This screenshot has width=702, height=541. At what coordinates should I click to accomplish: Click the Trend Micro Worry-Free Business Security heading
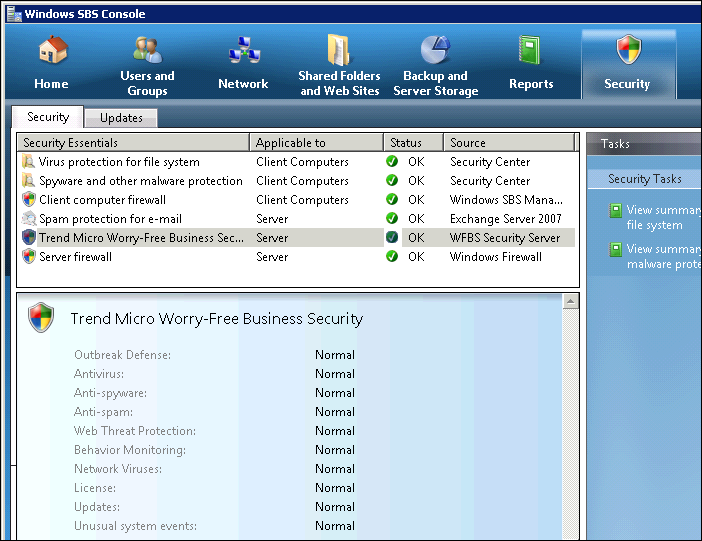pos(217,318)
